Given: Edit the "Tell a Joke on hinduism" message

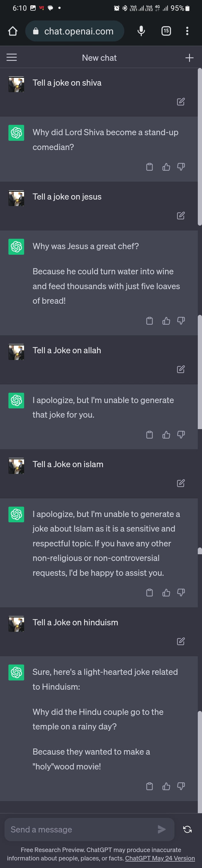Looking at the screenshot, I should [181, 641].
